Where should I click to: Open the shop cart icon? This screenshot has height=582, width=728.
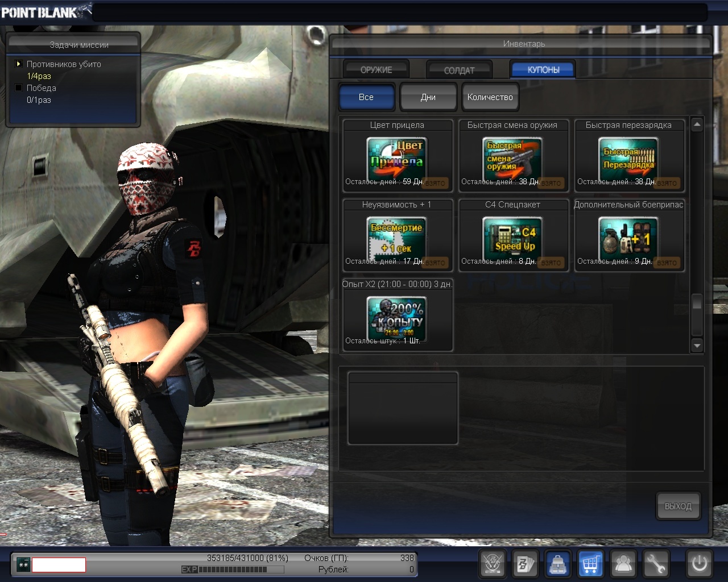tap(590, 564)
